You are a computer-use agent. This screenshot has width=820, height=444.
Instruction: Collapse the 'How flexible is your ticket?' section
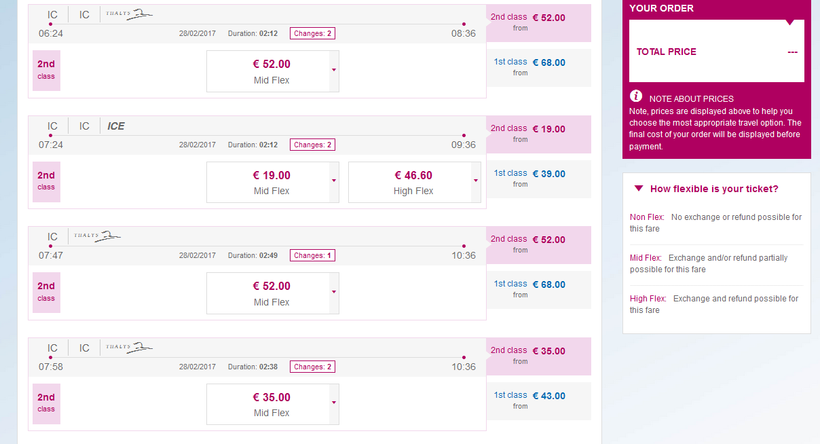point(637,188)
